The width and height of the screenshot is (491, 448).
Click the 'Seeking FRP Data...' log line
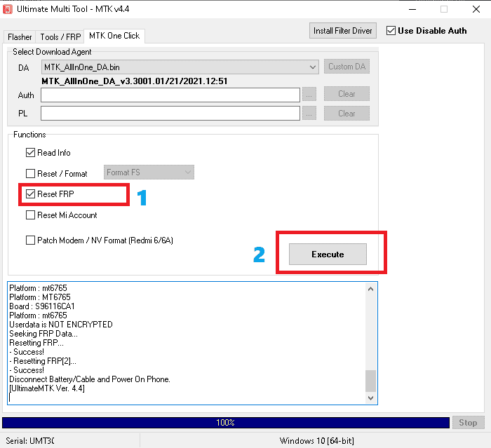click(x=43, y=334)
